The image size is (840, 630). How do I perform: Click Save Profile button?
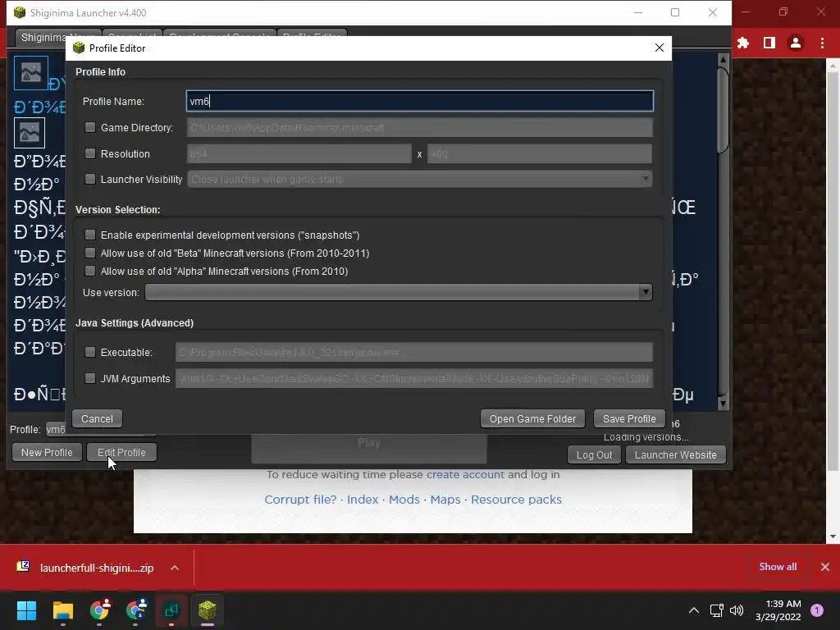tap(629, 419)
